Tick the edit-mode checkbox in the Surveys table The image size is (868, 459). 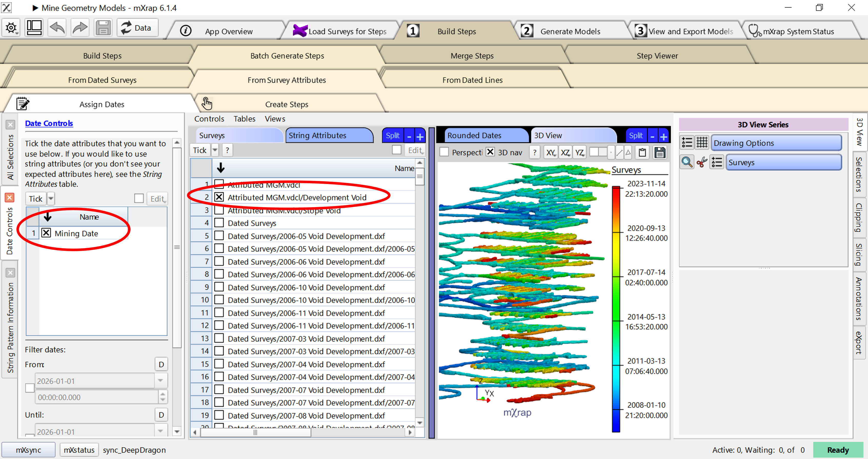click(397, 150)
